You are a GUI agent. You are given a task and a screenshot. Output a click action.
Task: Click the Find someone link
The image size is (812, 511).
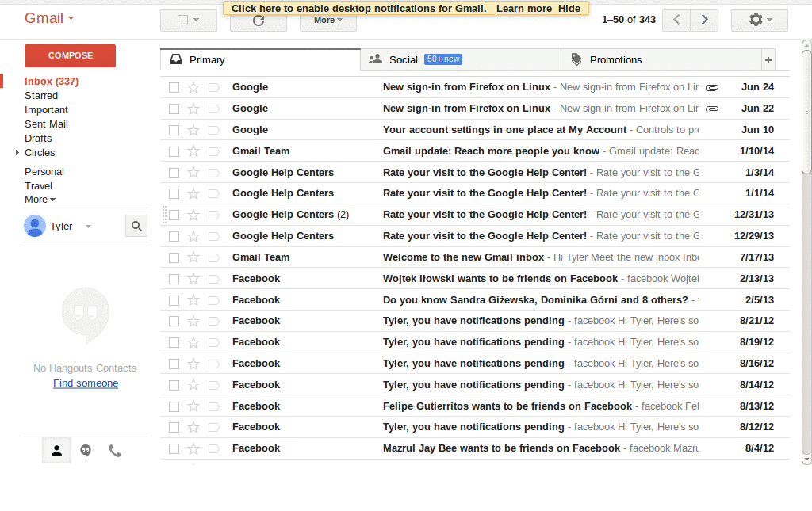86,383
